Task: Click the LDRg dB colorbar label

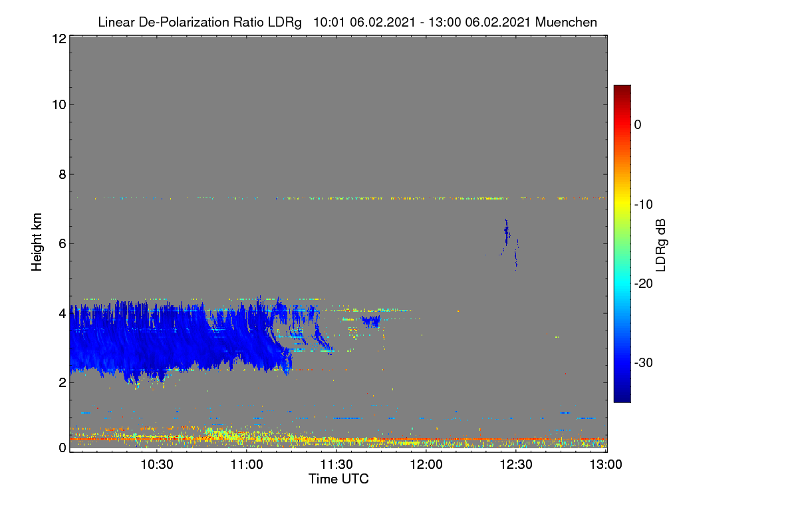Action: point(661,245)
